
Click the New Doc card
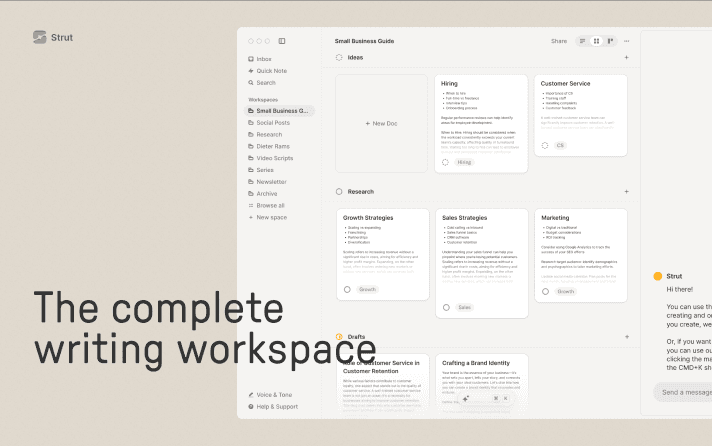(x=381, y=124)
